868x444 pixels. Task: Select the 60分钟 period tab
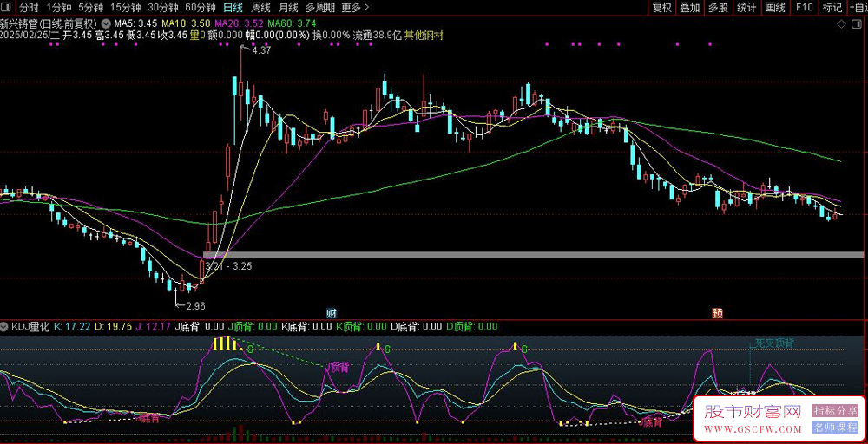point(201,8)
